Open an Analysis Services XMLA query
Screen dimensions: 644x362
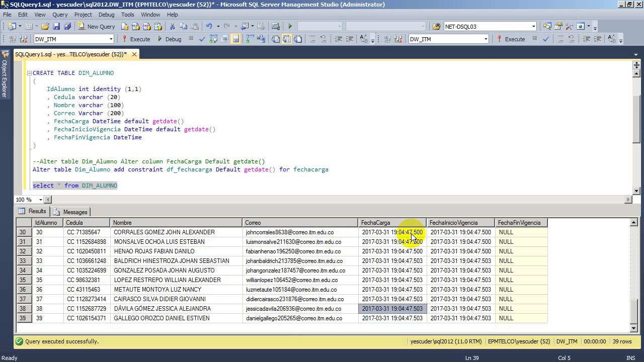[158, 26]
